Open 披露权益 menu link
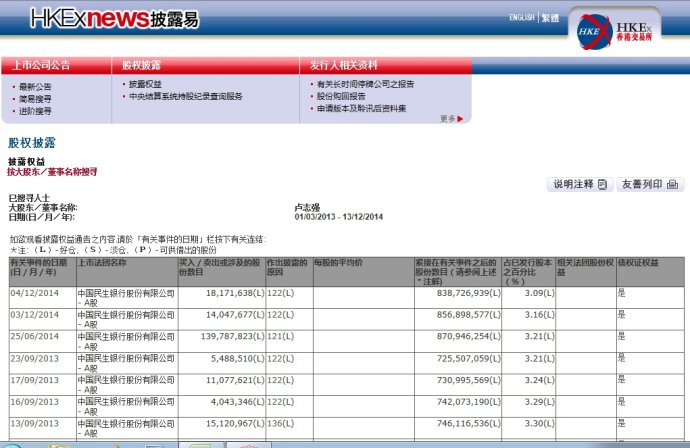This screenshot has width=690, height=448. tap(145, 84)
